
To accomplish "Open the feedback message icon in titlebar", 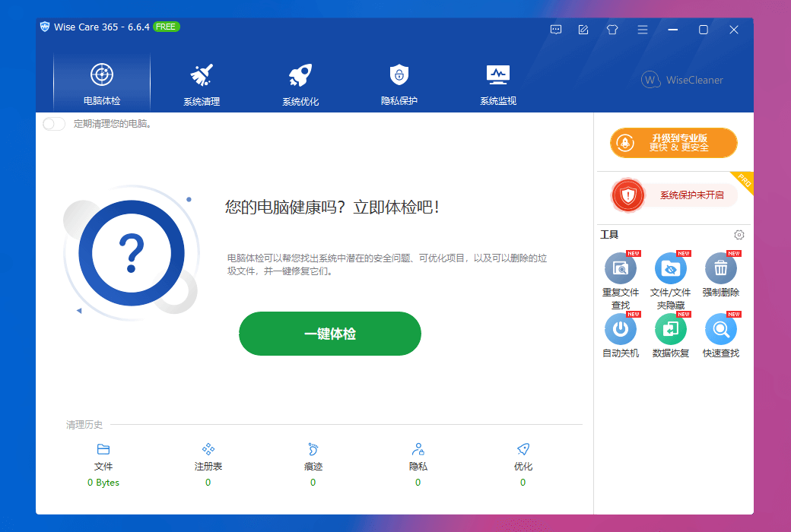I will (x=555, y=30).
